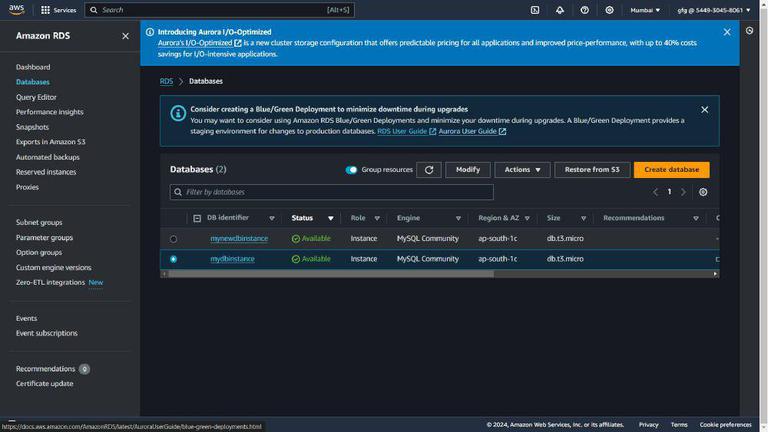
Task: Open Snapshots in sidebar
Action: [32, 127]
